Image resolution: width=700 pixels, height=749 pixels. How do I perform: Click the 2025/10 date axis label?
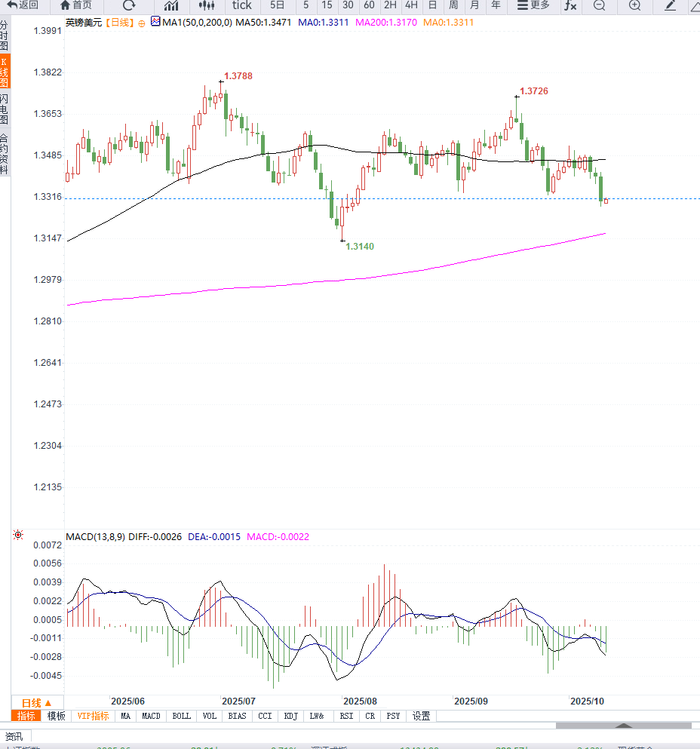pos(588,701)
